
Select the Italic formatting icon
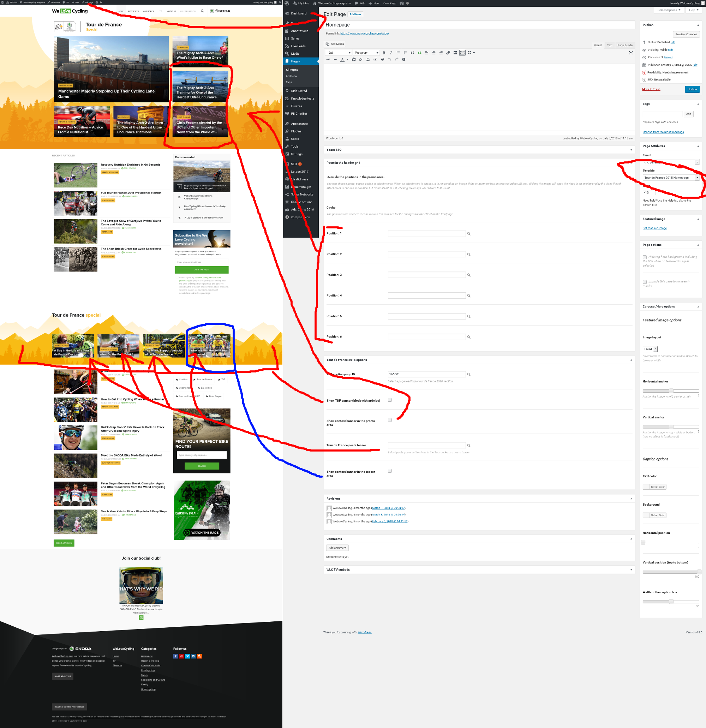click(x=391, y=53)
